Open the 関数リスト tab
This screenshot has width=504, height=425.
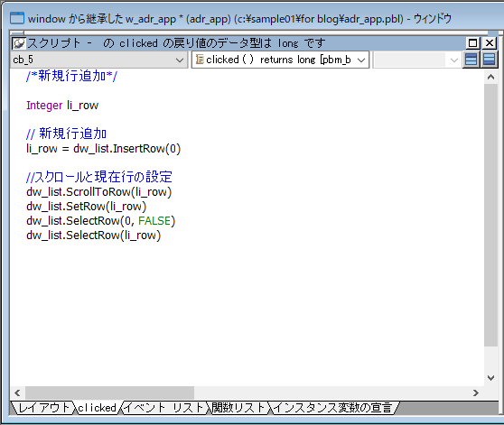click(238, 408)
